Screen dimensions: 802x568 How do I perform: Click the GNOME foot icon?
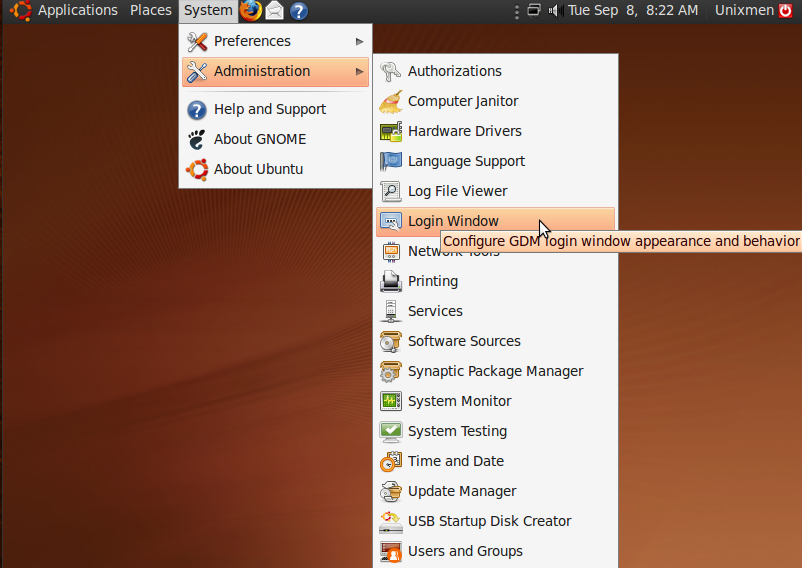pos(197,140)
